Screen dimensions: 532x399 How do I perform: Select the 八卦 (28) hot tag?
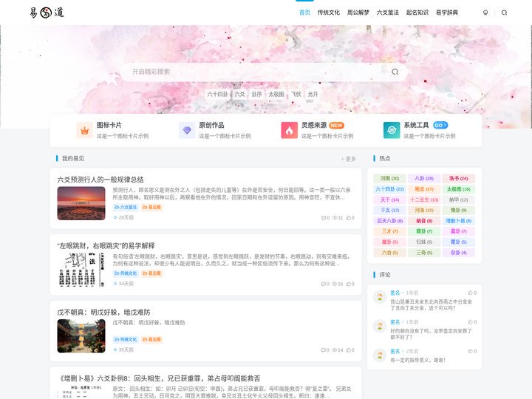pyautogui.click(x=424, y=179)
